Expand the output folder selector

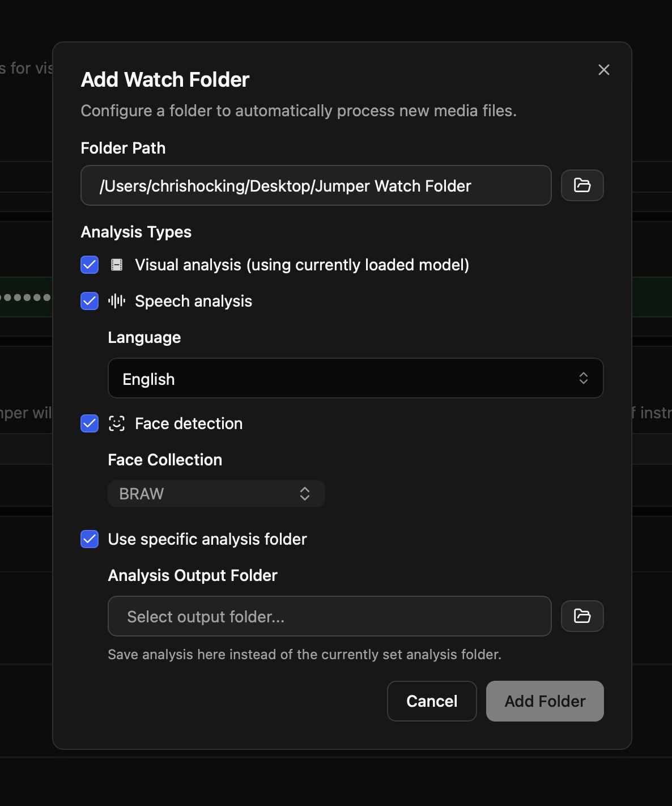pyautogui.click(x=329, y=616)
